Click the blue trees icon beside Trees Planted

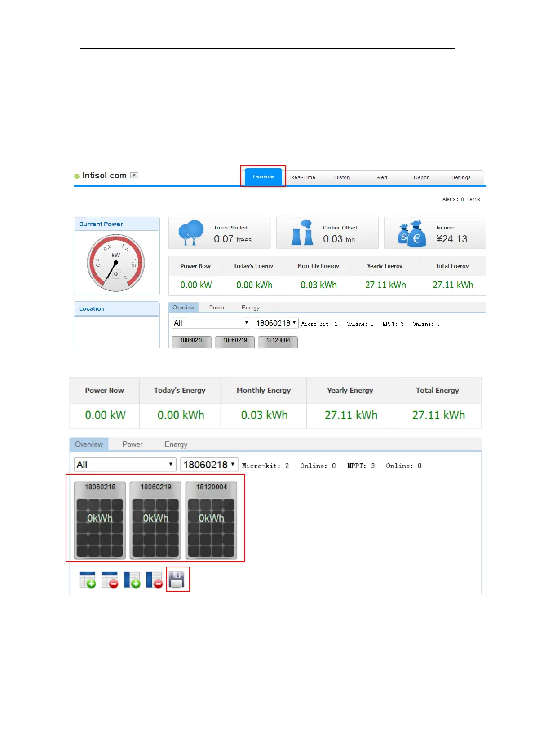pos(191,233)
